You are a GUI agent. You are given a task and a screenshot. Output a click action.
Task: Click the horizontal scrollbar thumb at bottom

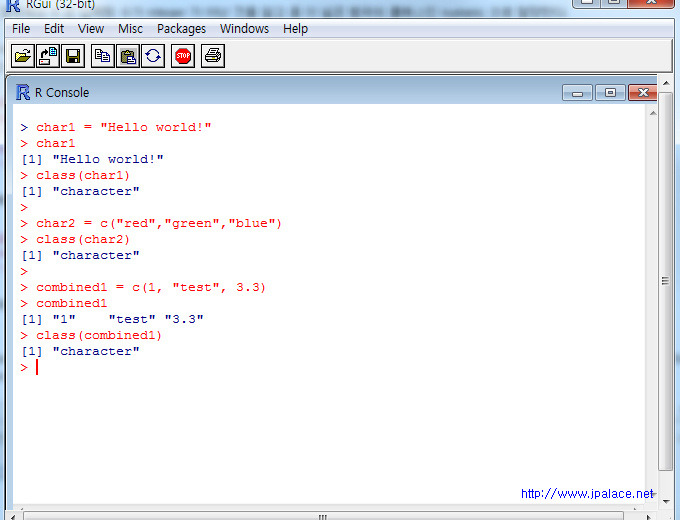pos(323,517)
